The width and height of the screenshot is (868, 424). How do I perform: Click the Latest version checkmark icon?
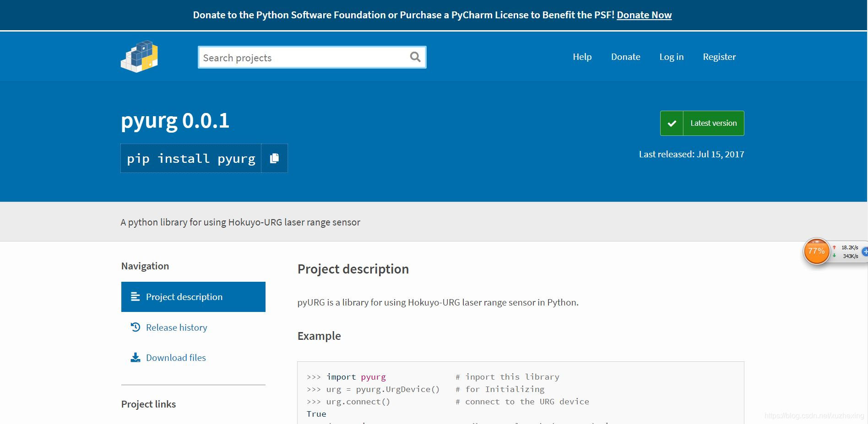[672, 123]
